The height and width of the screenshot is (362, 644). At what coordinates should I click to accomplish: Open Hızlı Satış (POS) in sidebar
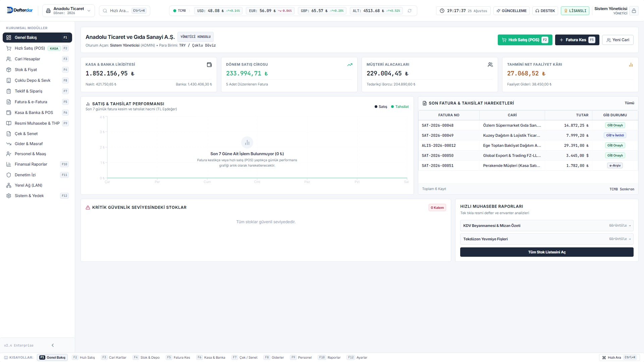click(37, 48)
